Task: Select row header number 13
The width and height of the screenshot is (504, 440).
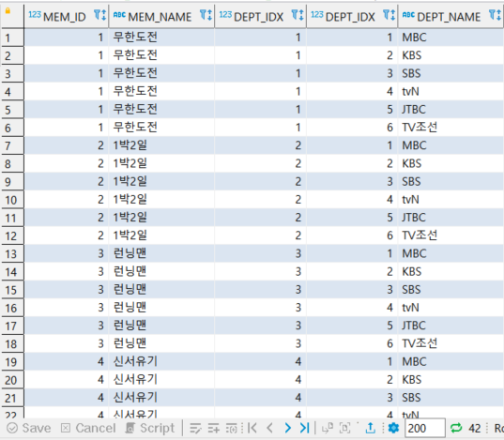Action: coord(12,253)
